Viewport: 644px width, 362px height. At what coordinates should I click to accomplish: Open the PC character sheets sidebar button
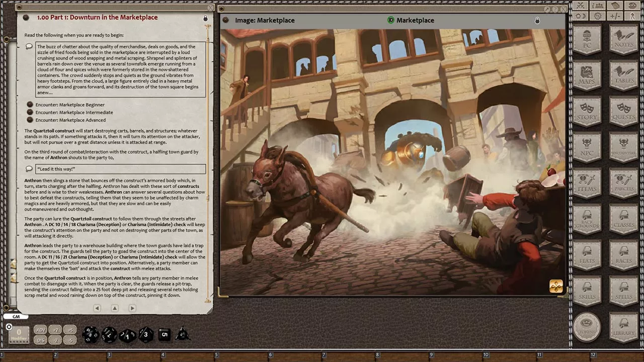tap(587, 40)
